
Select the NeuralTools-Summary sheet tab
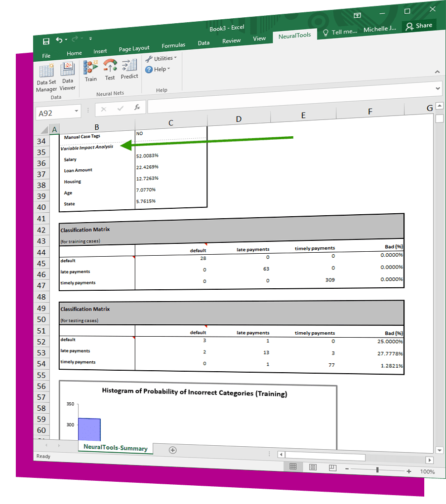point(116,448)
